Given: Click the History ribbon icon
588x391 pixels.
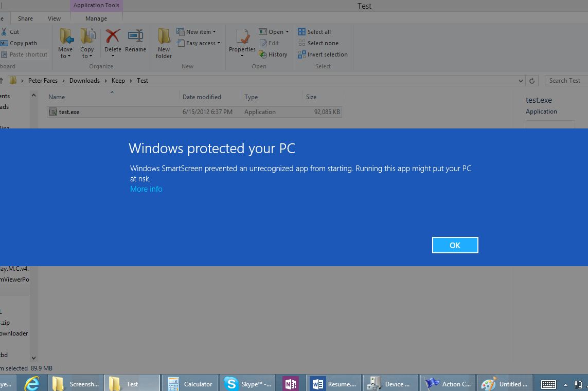Looking at the screenshot, I should (263, 54).
